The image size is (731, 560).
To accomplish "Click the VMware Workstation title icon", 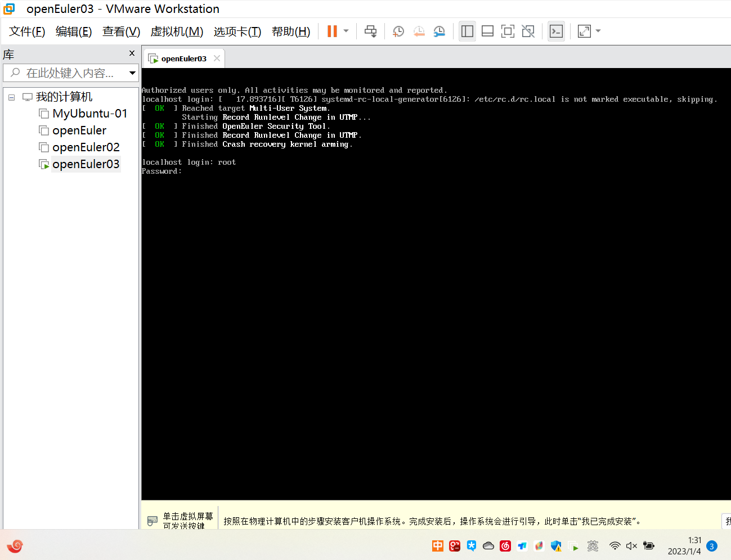I will pyautogui.click(x=9, y=8).
